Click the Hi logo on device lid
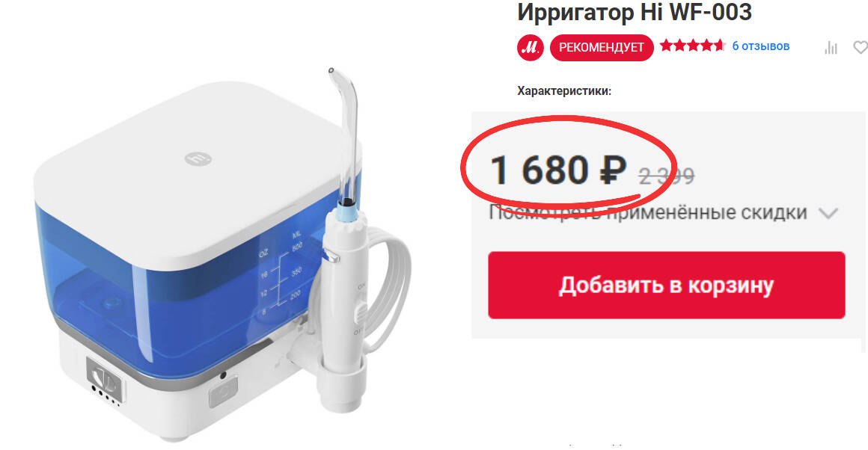 point(198,158)
